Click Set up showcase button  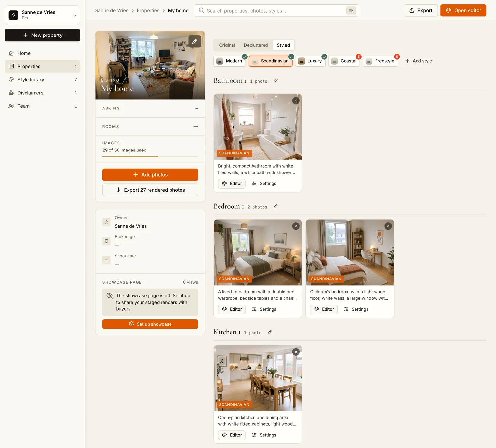tap(150, 324)
